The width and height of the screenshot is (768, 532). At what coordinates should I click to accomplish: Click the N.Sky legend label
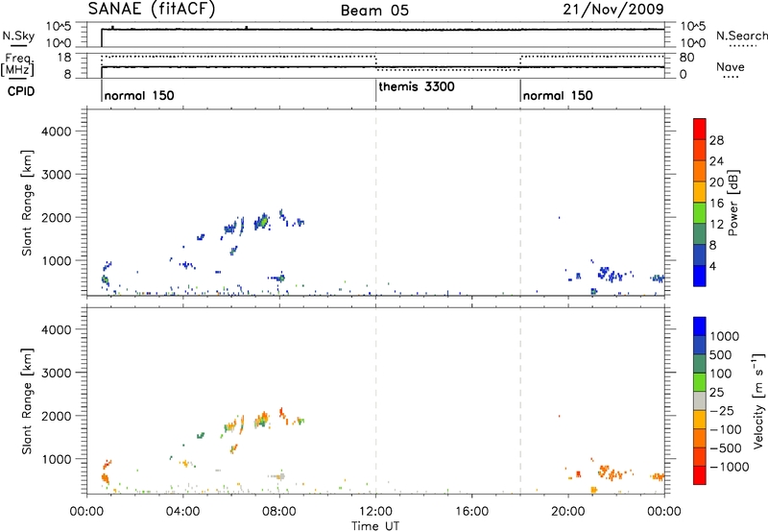(18, 36)
